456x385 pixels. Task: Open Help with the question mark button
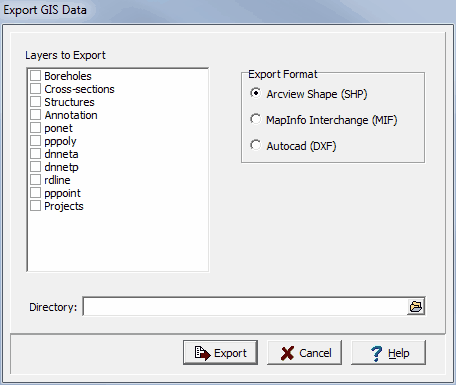tap(388, 353)
